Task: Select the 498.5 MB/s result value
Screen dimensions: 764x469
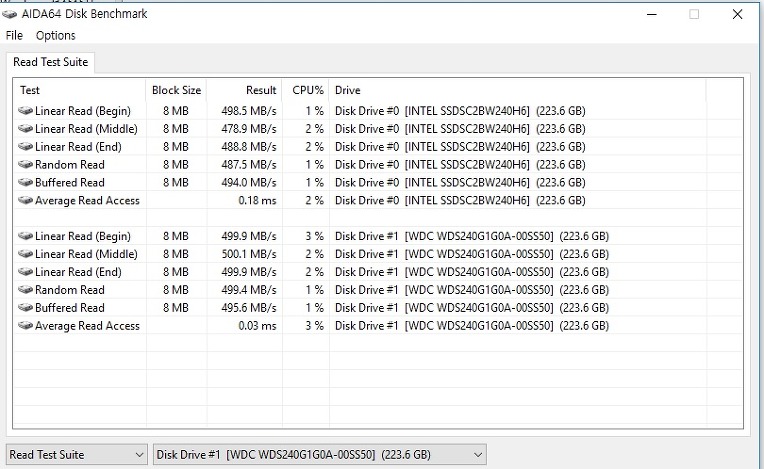Action: click(249, 111)
